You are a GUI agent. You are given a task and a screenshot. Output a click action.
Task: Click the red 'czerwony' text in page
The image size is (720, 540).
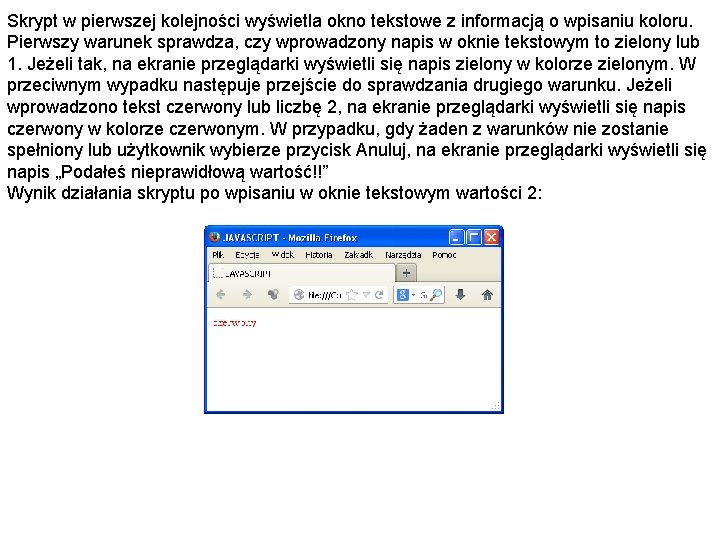pyautogui.click(x=235, y=323)
